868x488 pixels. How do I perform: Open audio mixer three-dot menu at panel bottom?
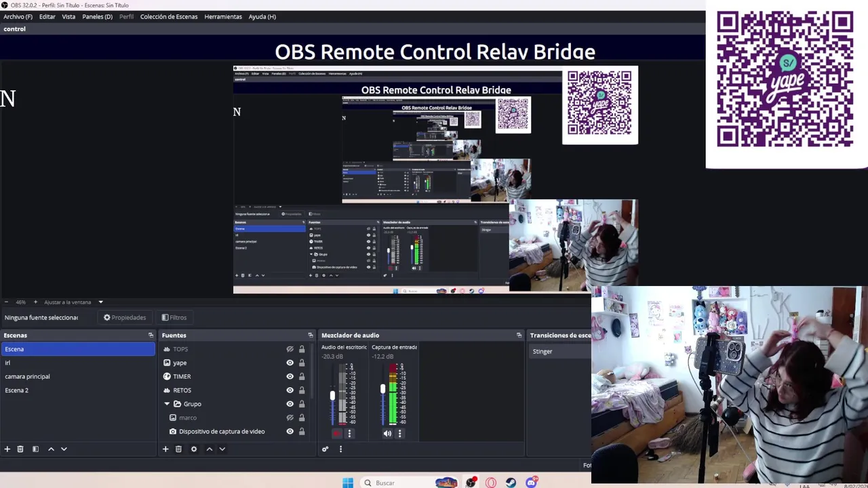pos(340,449)
